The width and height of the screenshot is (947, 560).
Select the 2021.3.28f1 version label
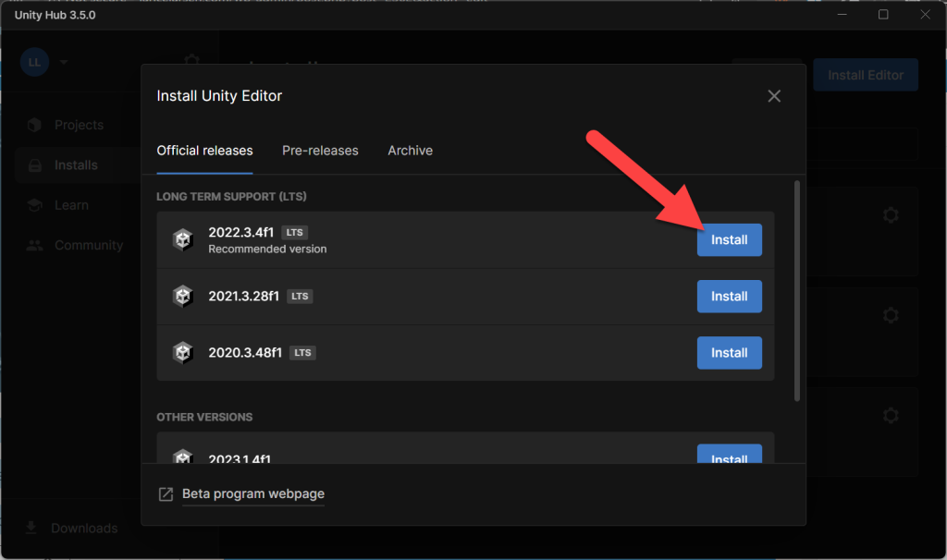point(243,297)
